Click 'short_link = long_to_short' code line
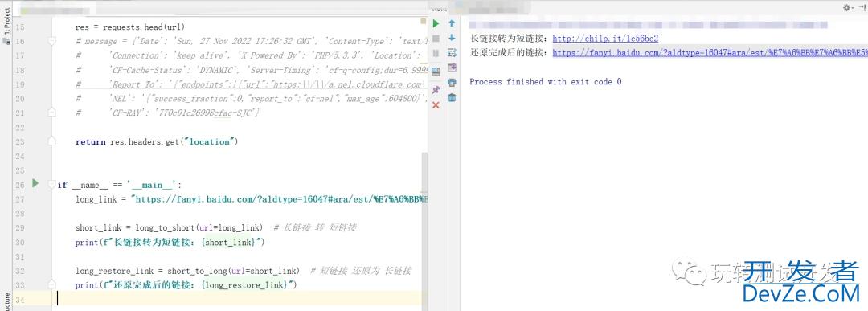Viewport: 868px width, 311px height. tap(170, 227)
